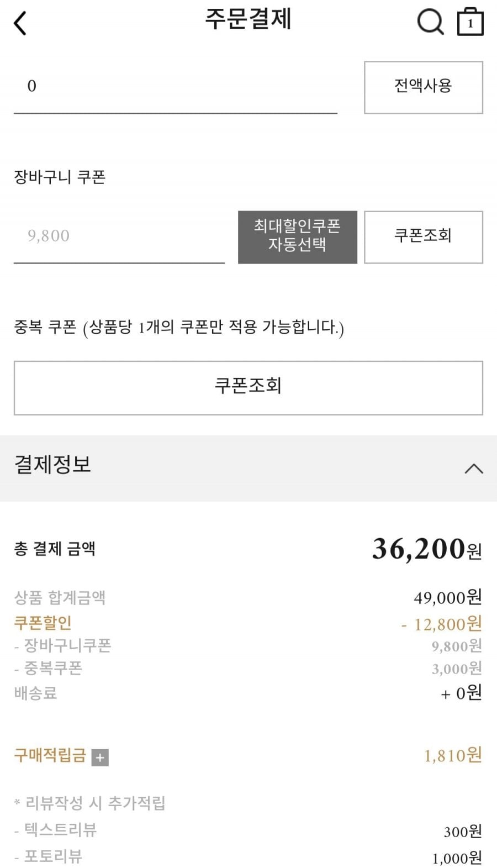Screen dimensions: 497x868
Task: Go back using the back arrow
Action: click(x=20, y=23)
